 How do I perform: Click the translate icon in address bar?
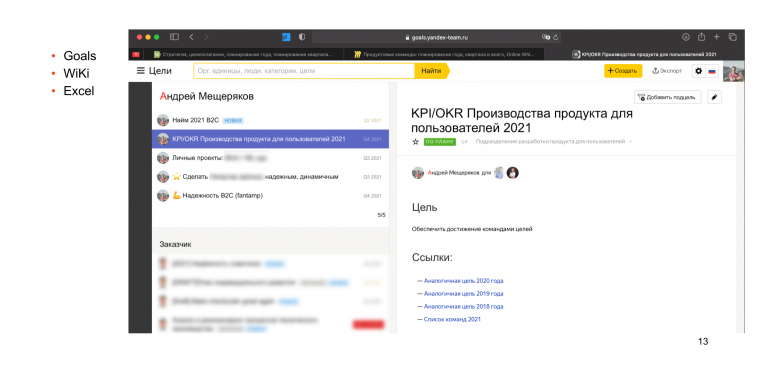tap(546, 37)
